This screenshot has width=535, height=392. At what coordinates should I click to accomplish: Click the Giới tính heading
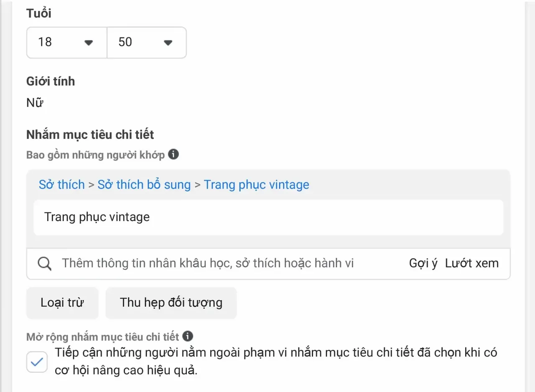51,81
